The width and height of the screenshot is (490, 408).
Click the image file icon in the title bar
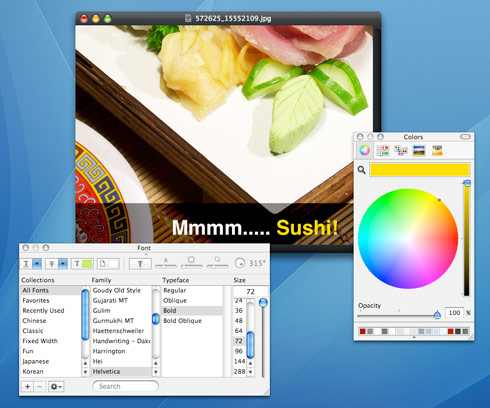188,18
